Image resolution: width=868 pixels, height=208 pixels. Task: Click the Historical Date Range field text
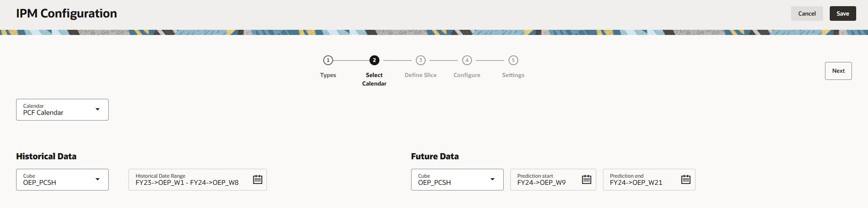pyautogui.click(x=187, y=182)
